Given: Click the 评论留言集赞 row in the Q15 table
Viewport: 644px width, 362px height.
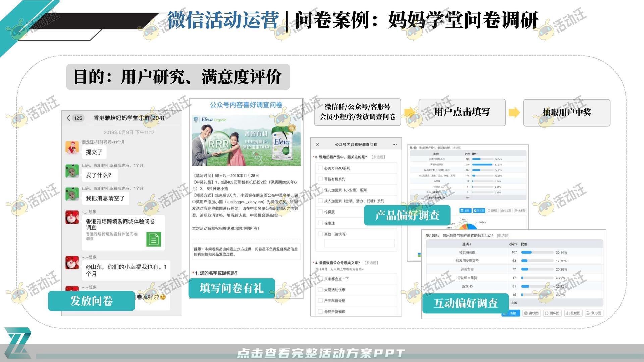Looking at the screenshot, I should coord(514,278).
